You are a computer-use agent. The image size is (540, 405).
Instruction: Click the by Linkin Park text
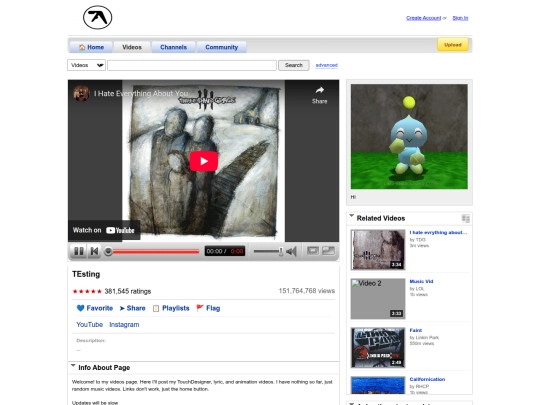pyautogui.click(x=424, y=338)
